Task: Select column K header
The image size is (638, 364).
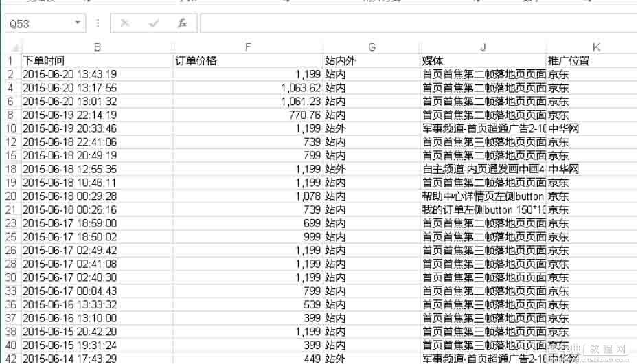Action: coord(596,47)
